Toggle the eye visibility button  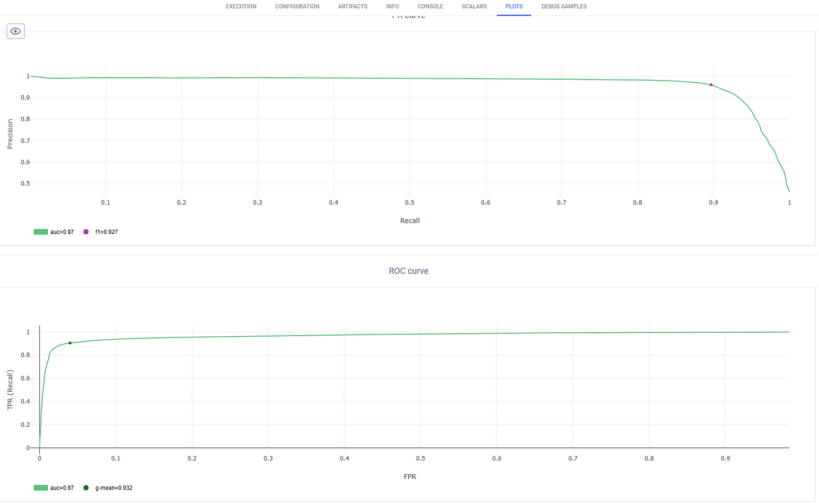16,31
